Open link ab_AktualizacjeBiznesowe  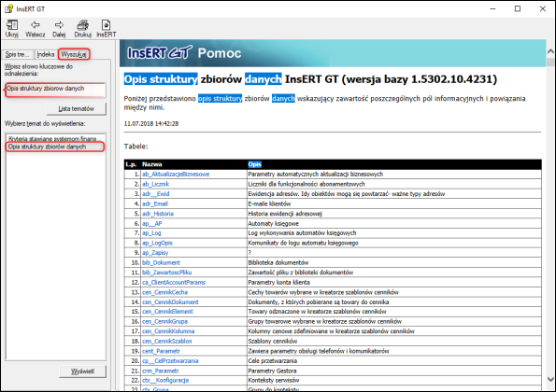176,175
